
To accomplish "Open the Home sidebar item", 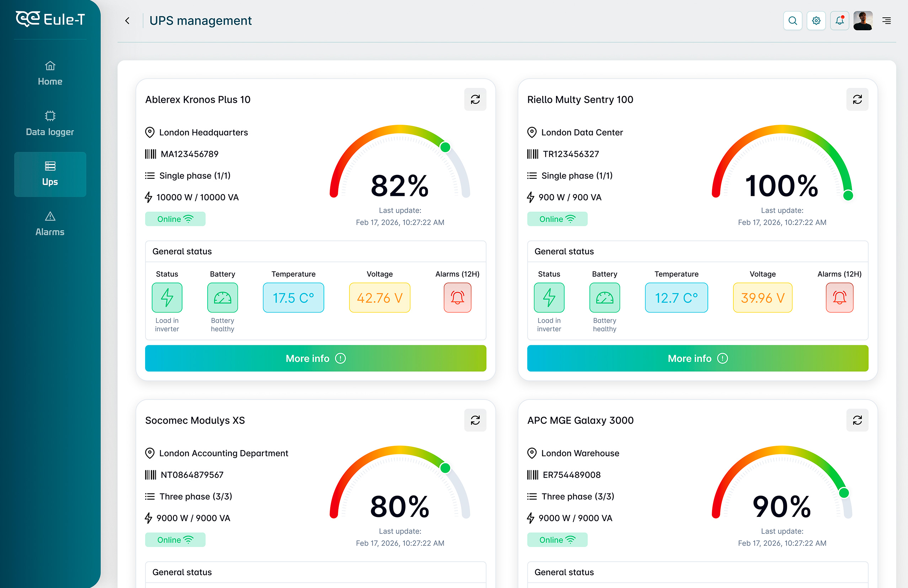I will coord(50,74).
